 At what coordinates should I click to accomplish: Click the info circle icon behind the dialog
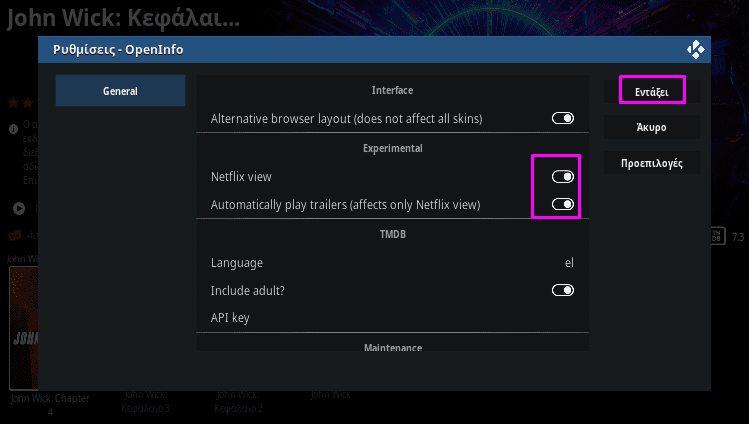tap(13, 129)
